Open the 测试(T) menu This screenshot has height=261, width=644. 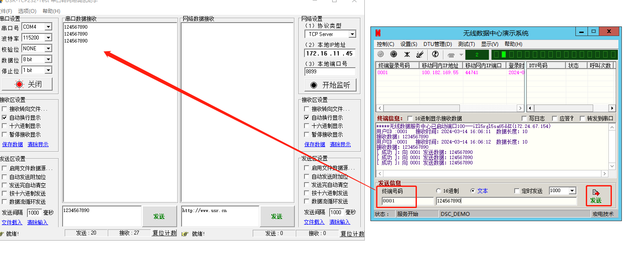[x=466, y=44]
